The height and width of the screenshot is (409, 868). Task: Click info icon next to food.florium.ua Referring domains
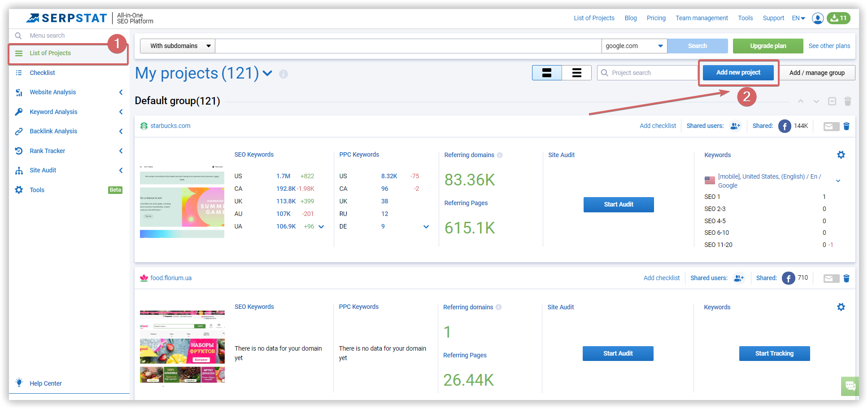click(x=499, y=308)
